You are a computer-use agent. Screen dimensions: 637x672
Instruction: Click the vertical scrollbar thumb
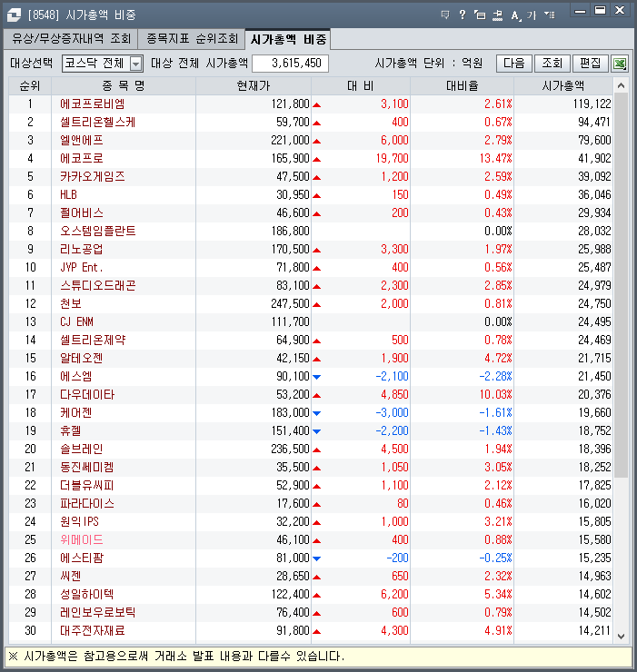coord(621,286)
